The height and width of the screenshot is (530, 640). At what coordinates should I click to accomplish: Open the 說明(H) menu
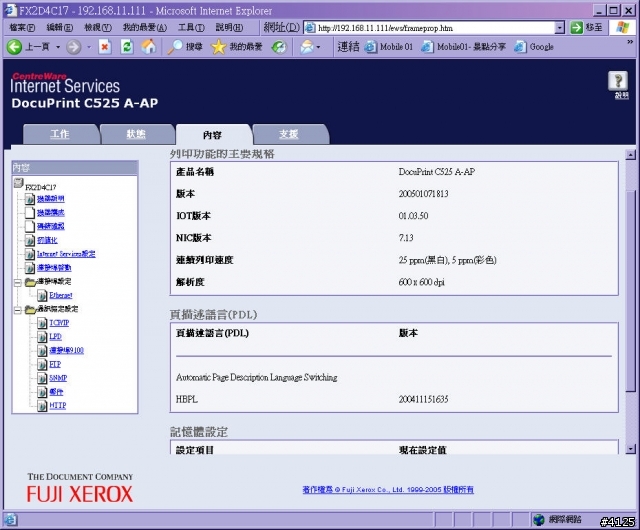229,28
